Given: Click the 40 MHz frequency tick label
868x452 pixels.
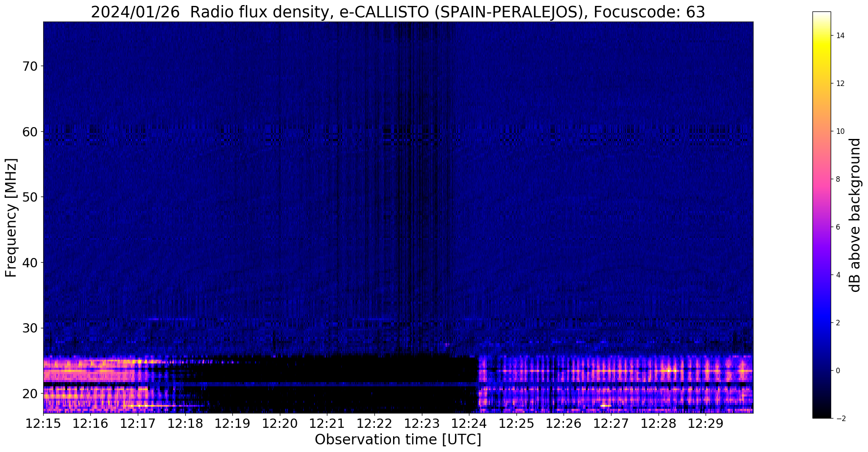Looking at the screenshot, I should pyautogui.click(x=30, y=263).
